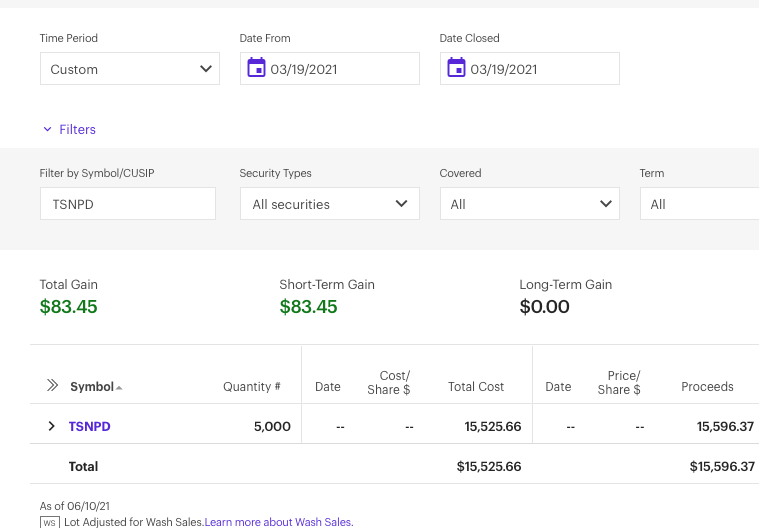Expand the TSNPD row chevron

click(x=52, y=426)
